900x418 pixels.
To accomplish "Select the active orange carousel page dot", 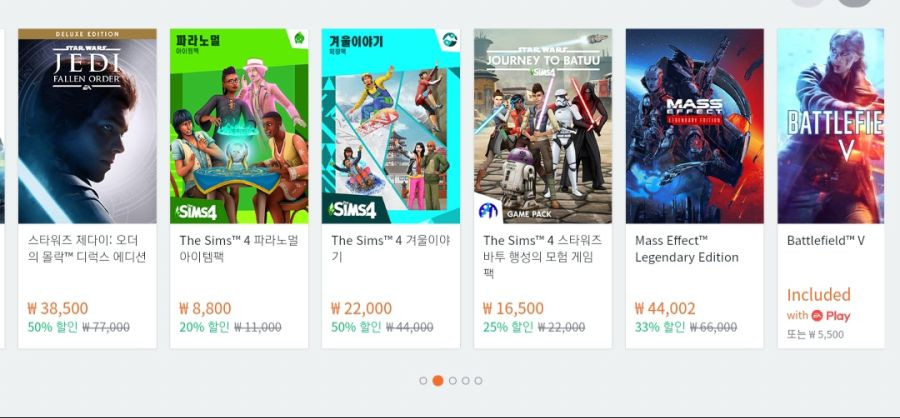I will tap(438, 381).
